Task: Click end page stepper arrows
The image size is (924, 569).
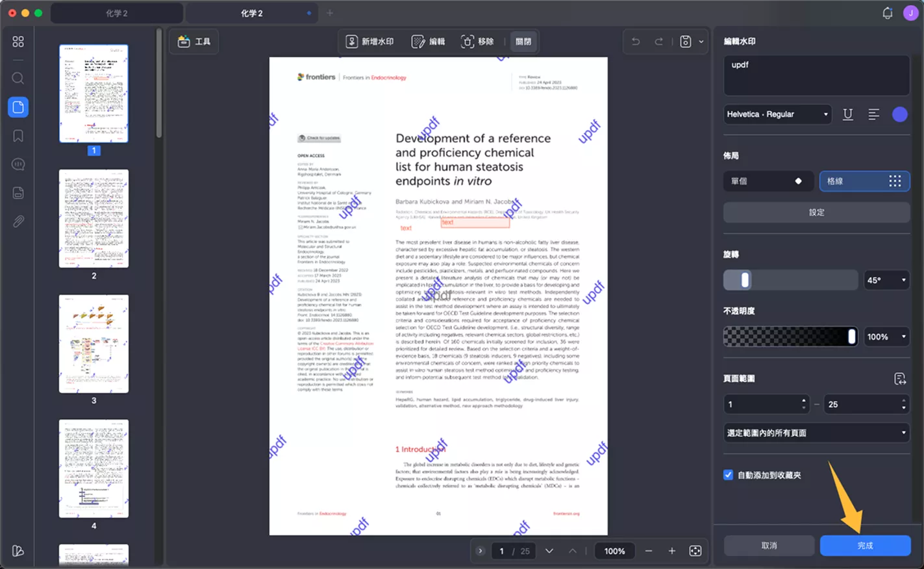Action: tap(904, 404)
